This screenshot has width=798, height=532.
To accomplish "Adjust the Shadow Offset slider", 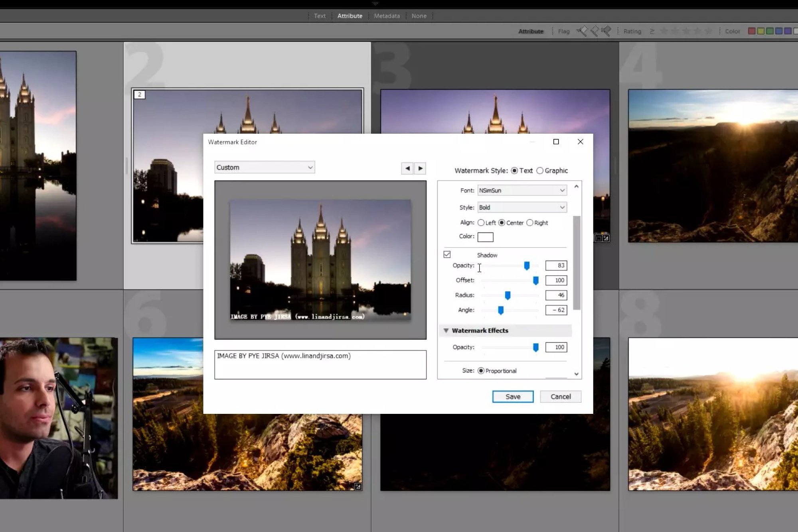I will tap(536, 281).
